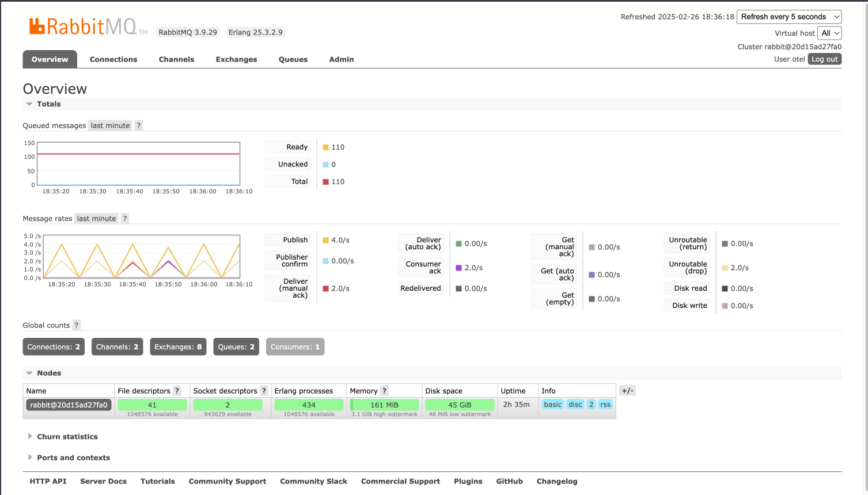
Task: Toggle node columns with +/- button
Action: pos(627,391)
